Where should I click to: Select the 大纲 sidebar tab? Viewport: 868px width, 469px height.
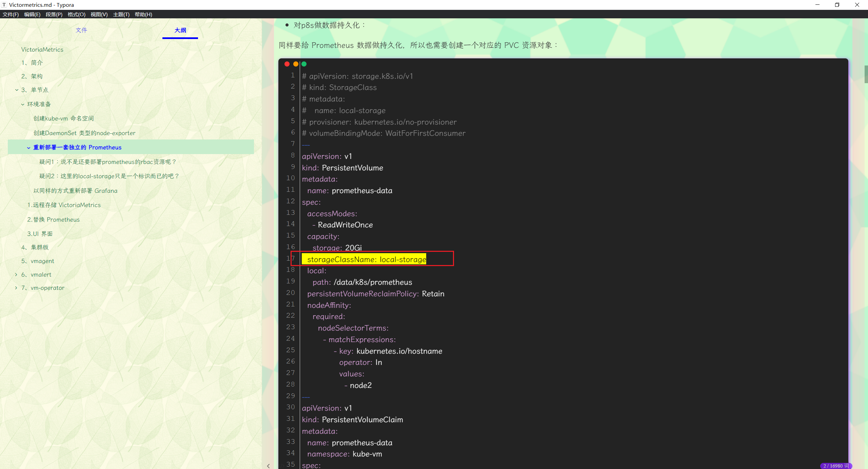[x=180, y=30]
